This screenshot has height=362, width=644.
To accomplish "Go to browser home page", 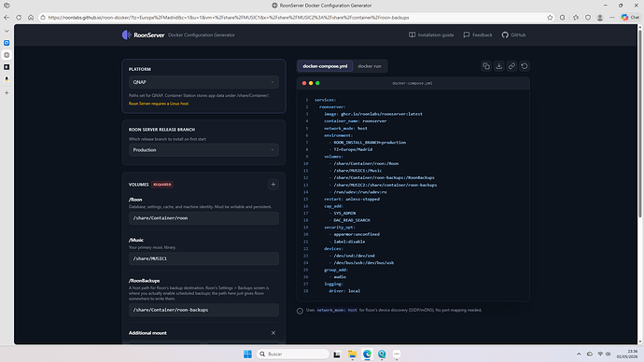I will (31, 17).
